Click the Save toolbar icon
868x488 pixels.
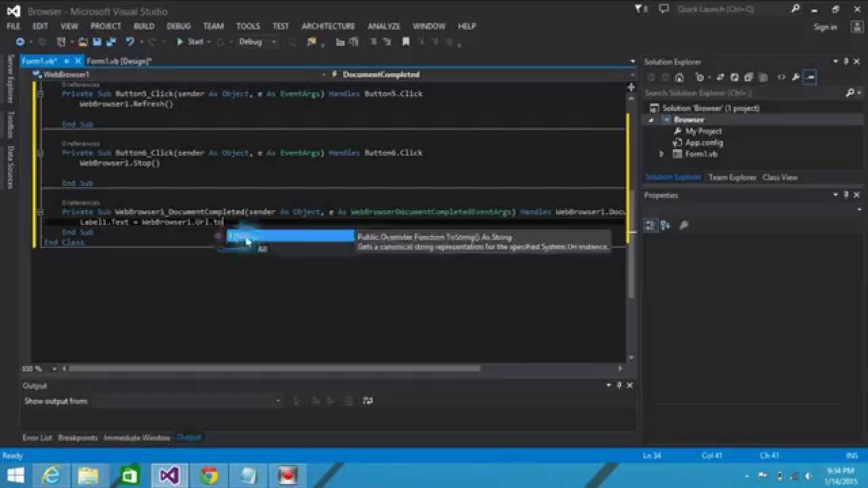tap(96, 42)
